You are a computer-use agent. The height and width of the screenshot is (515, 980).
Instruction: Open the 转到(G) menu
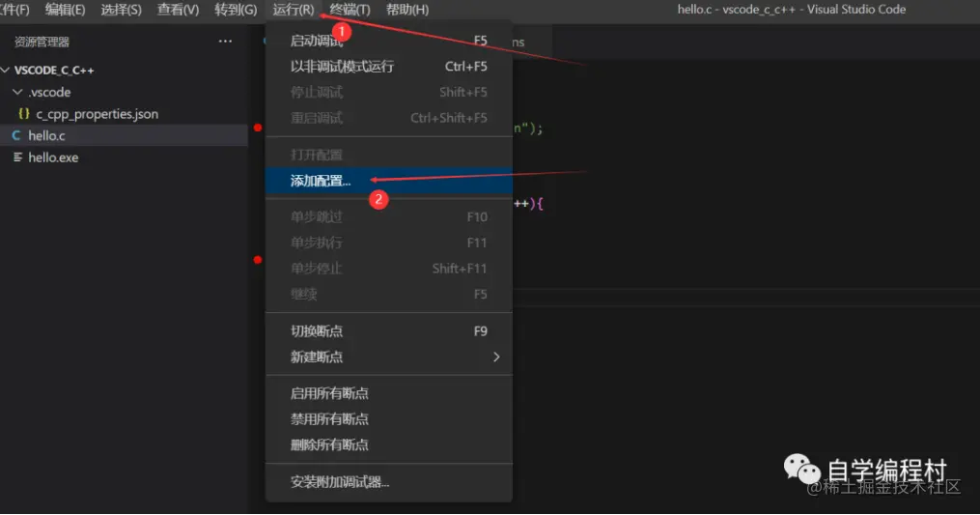(x=236, y=10)
